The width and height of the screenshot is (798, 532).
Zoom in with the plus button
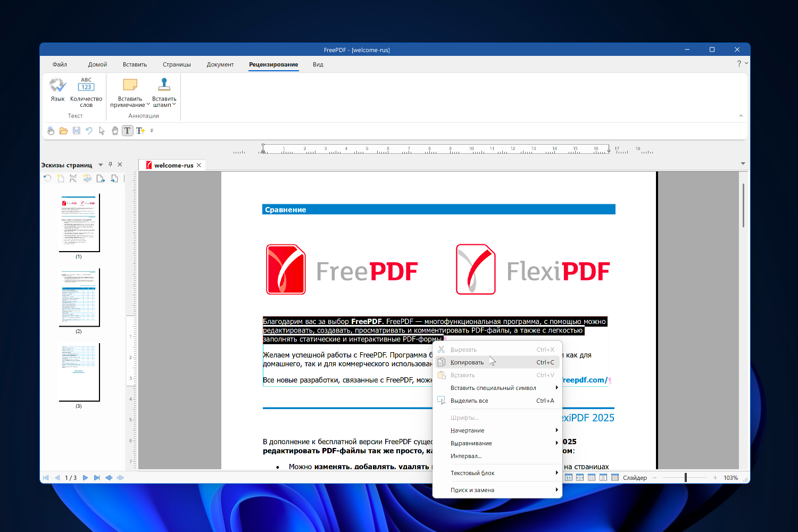click(716, 478)
